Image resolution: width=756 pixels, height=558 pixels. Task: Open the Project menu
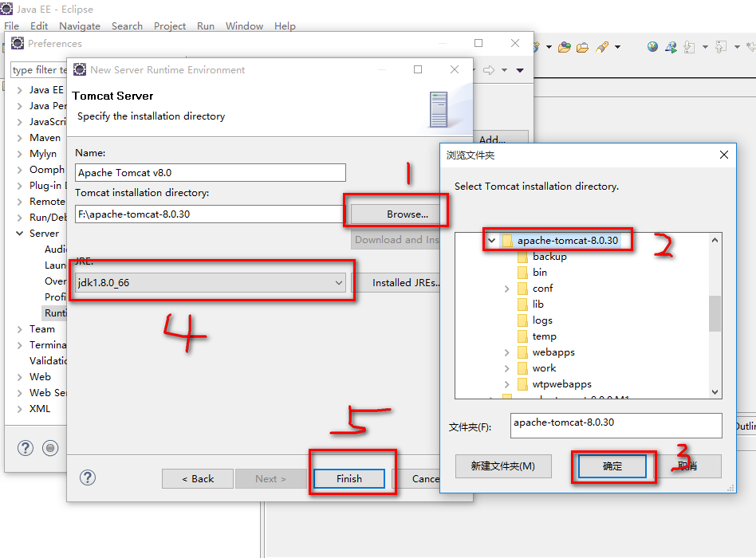tap(170, 26)
